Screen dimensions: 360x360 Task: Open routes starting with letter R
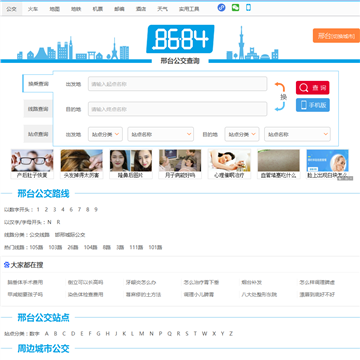(x=58, y=222)
